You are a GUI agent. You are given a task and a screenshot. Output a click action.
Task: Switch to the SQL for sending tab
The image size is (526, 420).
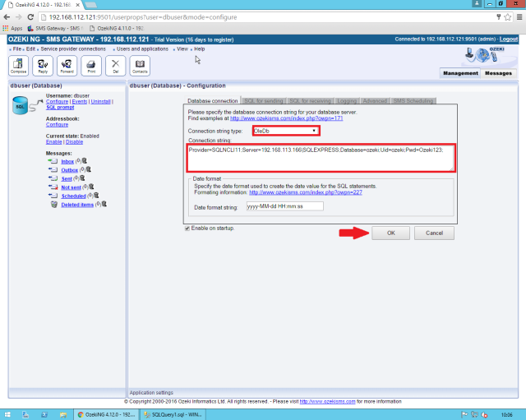263,100
